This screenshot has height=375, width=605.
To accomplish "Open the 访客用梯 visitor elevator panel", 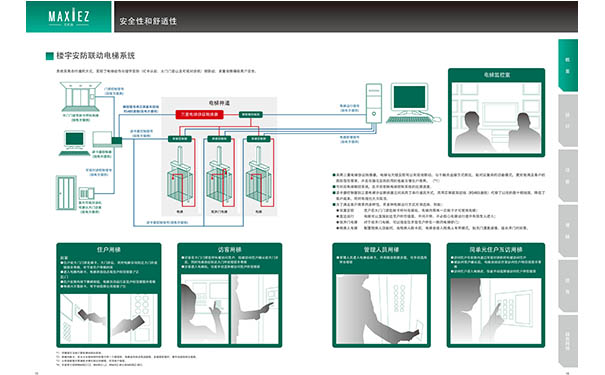I will click(x=230, y=295).
